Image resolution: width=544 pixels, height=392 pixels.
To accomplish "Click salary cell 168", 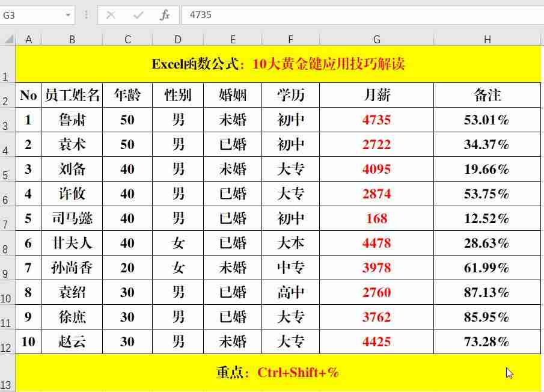I will (x=376, y=218).
